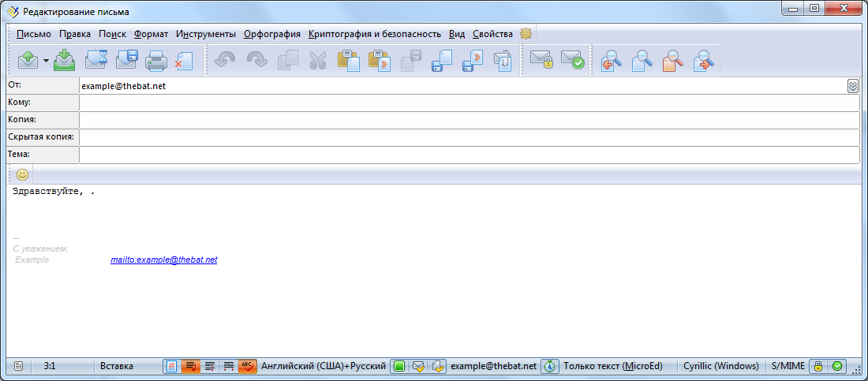
Task: Open the Письмо menu
Action: pos(34,35)
